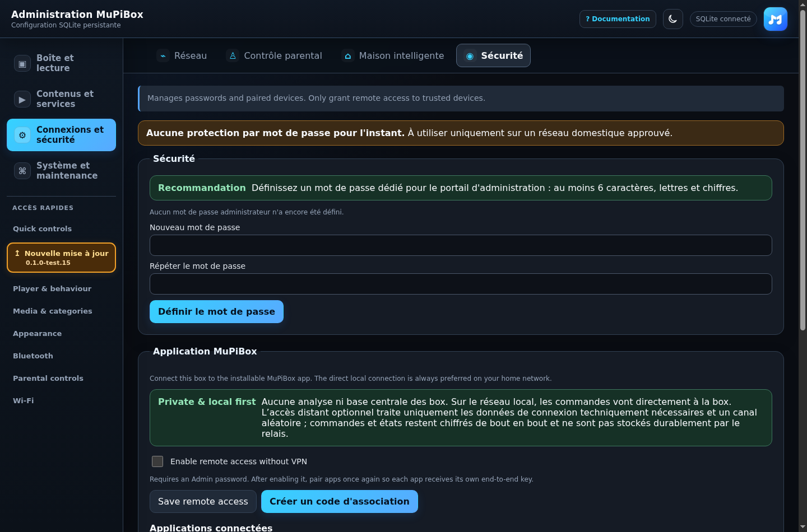The width and height of the screenshot is (807, 532).
Task: Click the Système et maintenance command icon
Action: point(22,171)
